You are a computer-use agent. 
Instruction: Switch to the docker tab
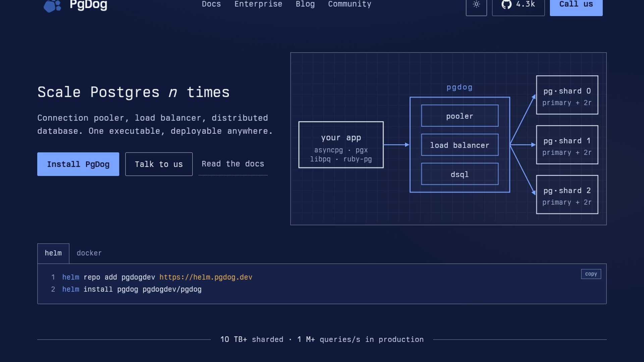click(x=89, y=253)
